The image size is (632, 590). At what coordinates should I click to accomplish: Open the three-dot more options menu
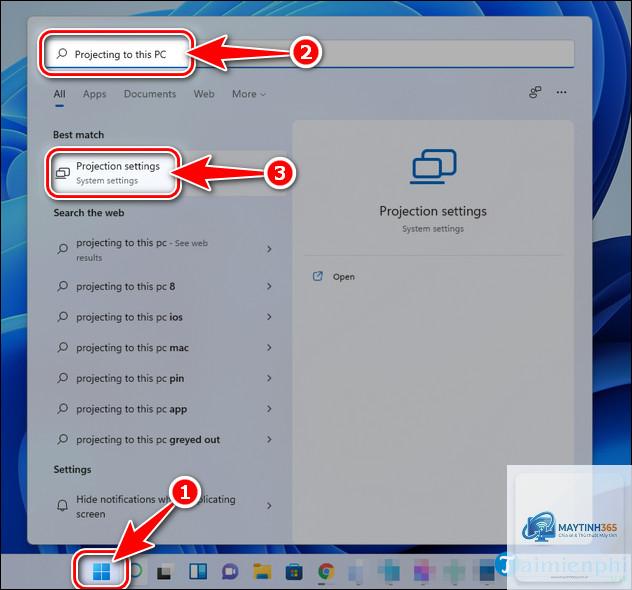tap(561, 92)
